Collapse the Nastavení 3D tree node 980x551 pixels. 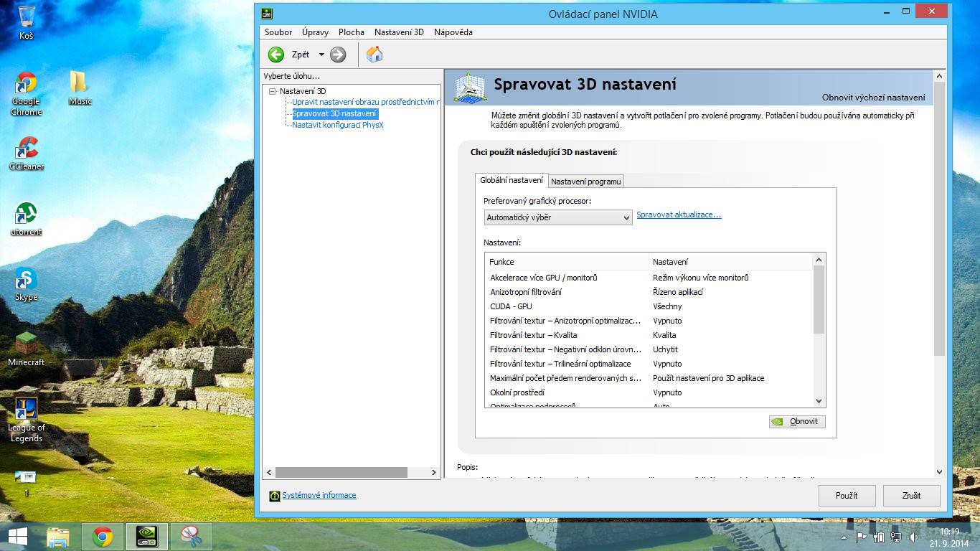[x=272, y=91]
